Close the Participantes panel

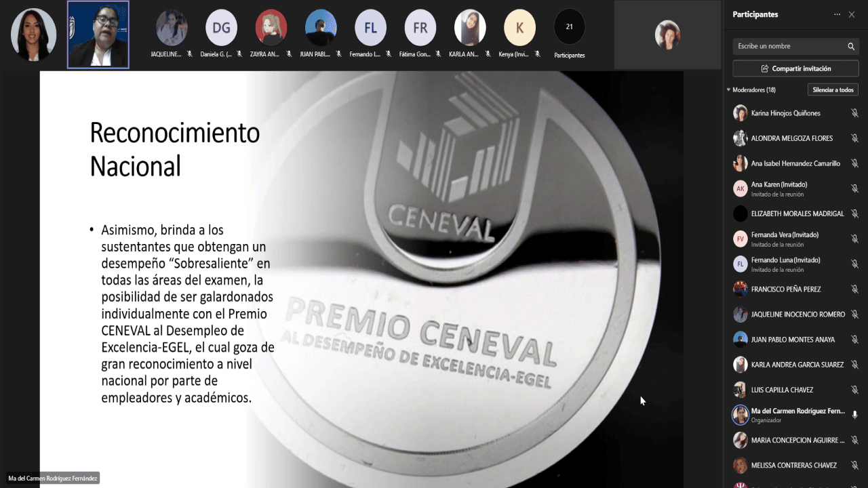(852, 14)
